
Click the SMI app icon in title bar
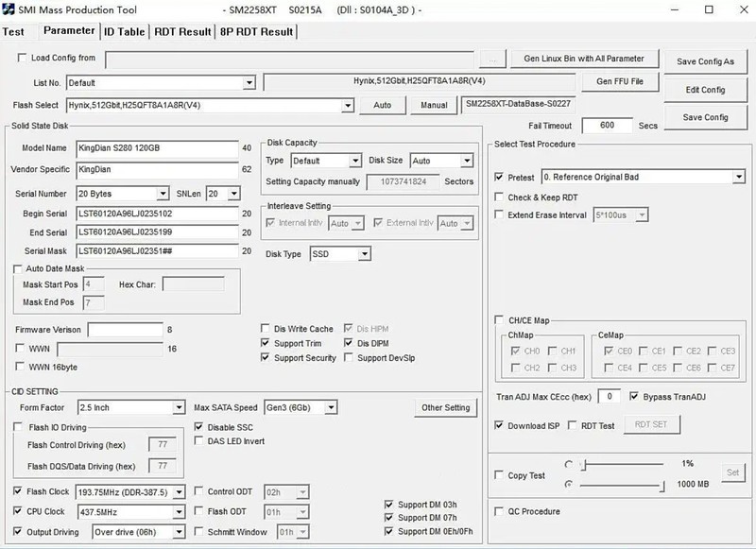click(9, 9)
